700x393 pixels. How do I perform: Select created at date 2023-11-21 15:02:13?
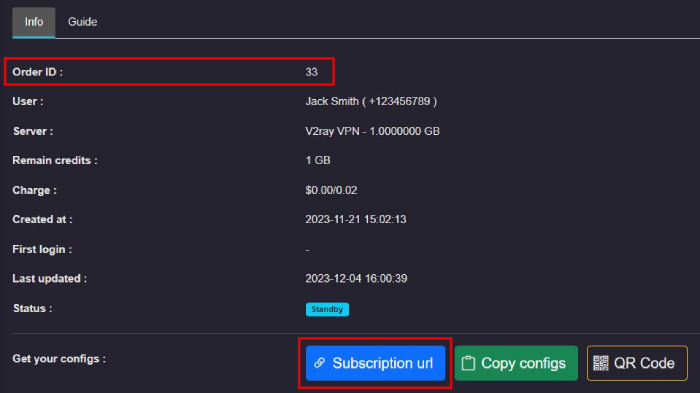click(356, 219)
